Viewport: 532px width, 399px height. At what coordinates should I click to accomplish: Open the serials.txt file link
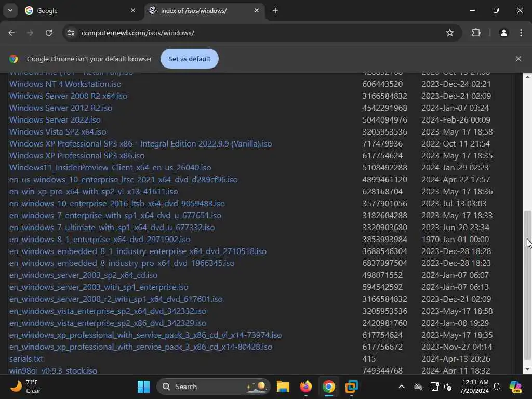26,358
